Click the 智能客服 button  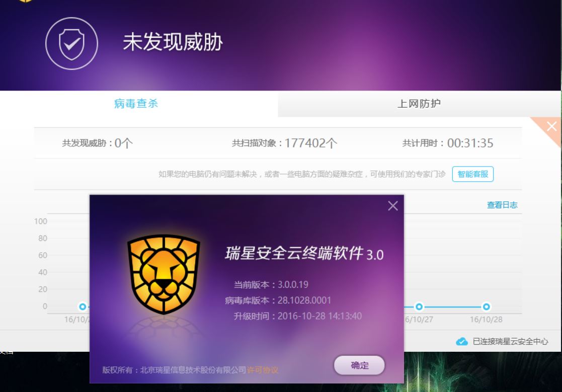pos(473,174)
